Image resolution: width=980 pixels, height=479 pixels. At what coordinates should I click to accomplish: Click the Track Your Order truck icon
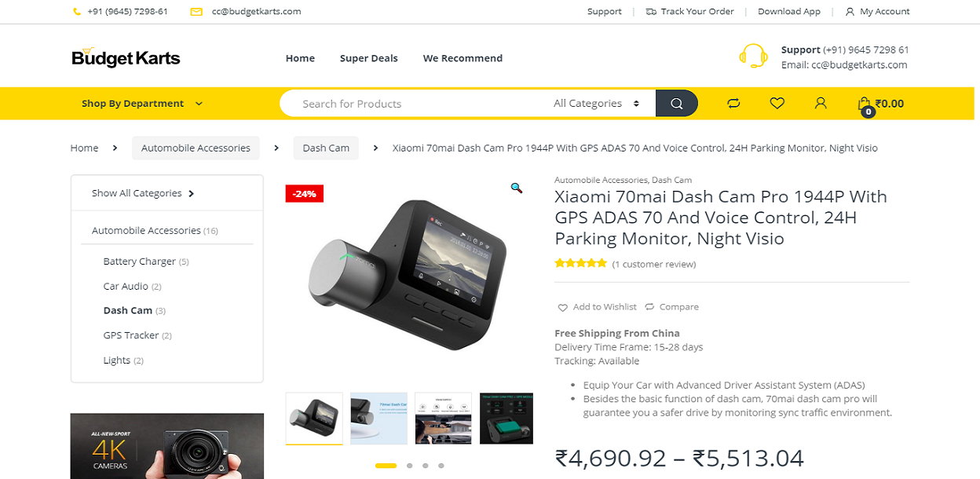(x=651, y=12)
